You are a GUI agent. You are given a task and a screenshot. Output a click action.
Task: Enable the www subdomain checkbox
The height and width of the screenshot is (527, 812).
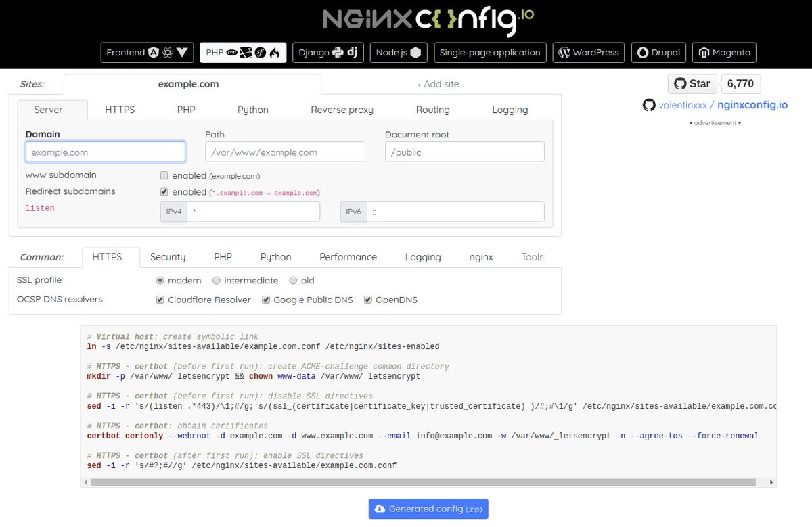[x=164, y=175]
